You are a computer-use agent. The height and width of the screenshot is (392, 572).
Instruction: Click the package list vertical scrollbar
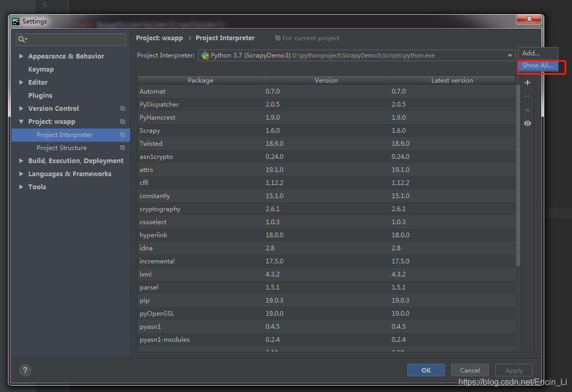518,175
